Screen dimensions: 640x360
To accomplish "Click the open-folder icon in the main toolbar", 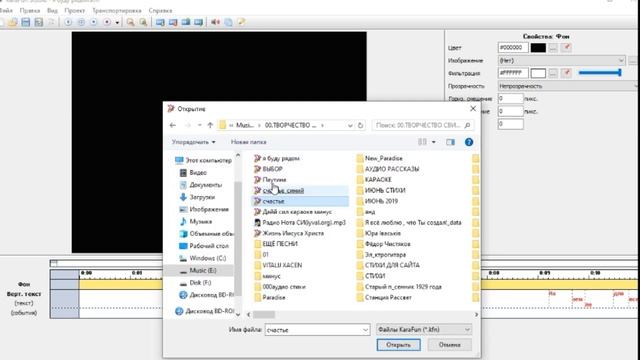I will click(x=13, y=22).
